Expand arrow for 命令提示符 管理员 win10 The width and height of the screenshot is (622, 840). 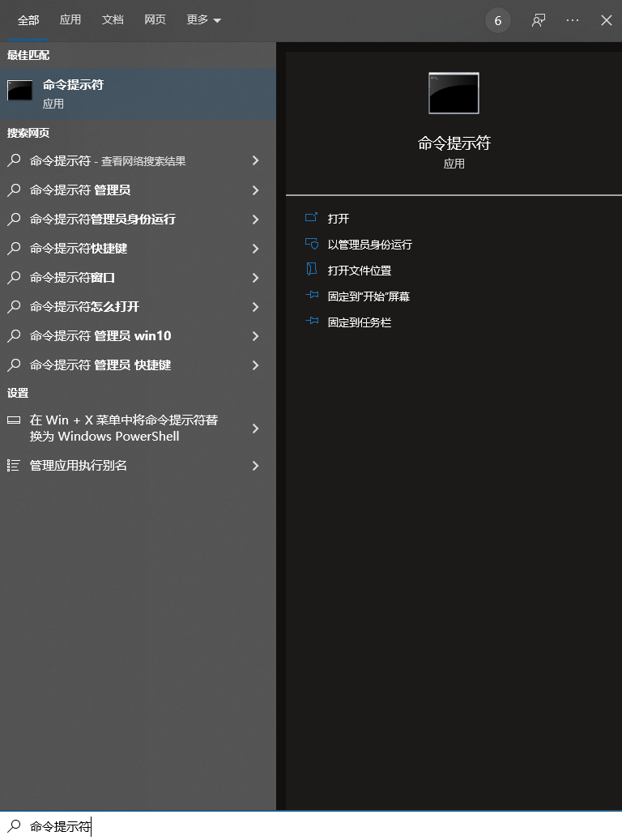coord(256,336)
